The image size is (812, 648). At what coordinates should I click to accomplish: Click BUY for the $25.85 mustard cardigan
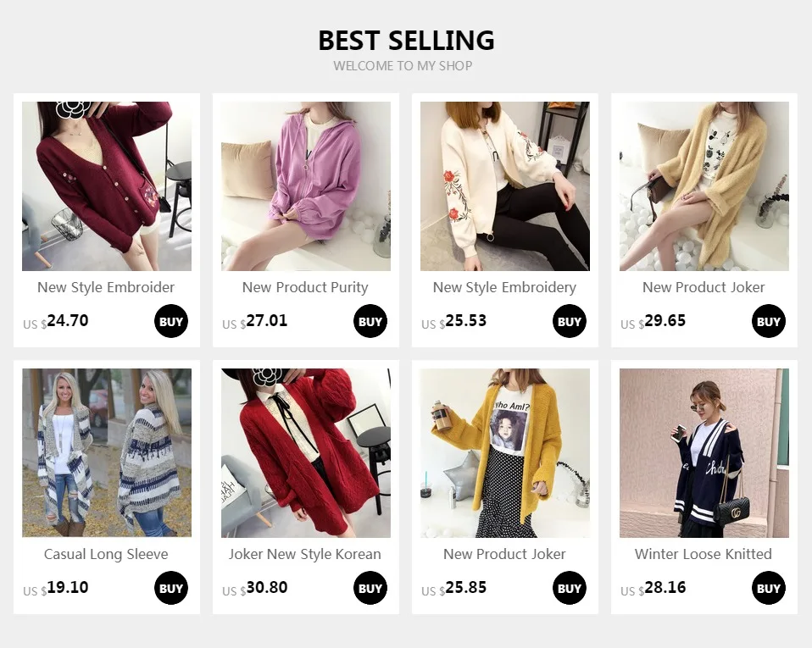coord(569,588)
